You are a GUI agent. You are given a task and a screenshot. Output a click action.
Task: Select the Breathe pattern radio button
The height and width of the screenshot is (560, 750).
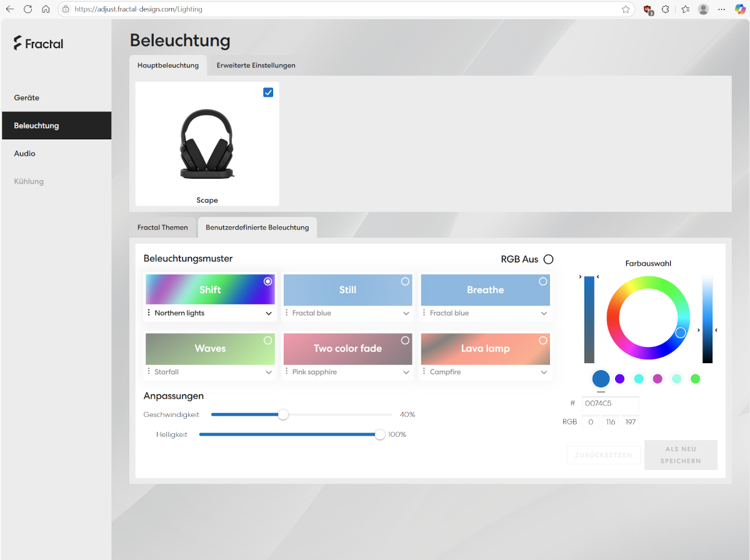[x=542, y=281]
